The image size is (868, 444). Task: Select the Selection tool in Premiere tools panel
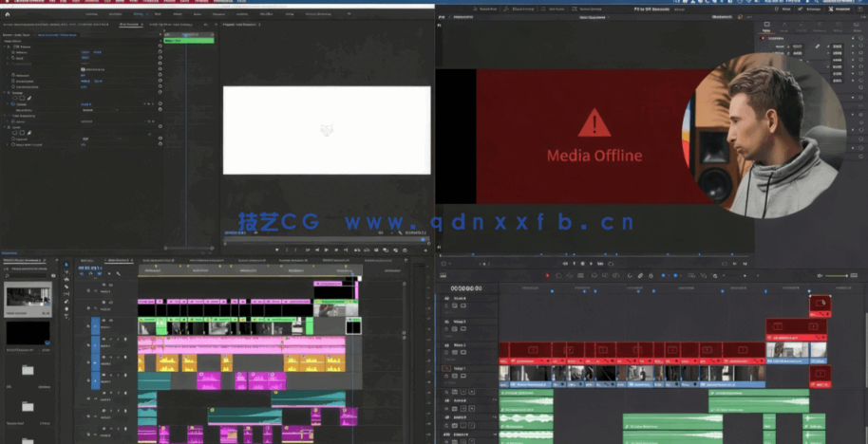click(x=66, y=265)
